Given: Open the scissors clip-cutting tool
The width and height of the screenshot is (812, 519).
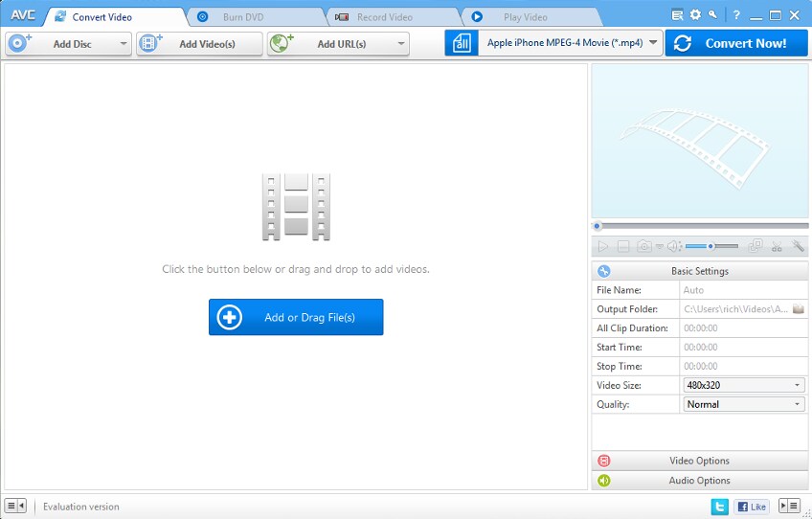Looking at the screenshot, I should coord(777,247).
